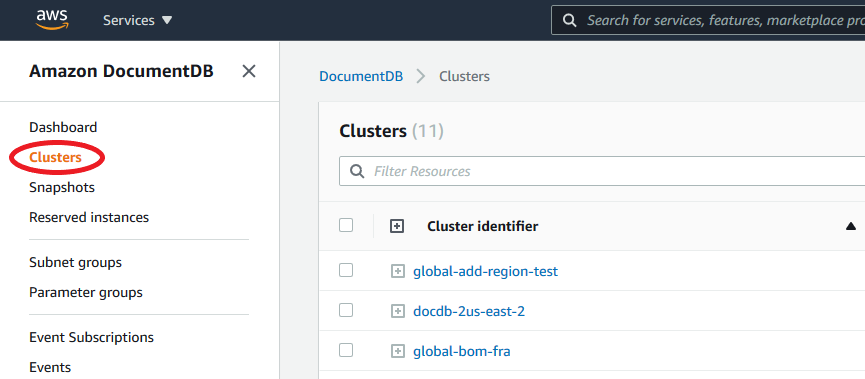Click the search magnifier icon in top bar

[569, 20]
